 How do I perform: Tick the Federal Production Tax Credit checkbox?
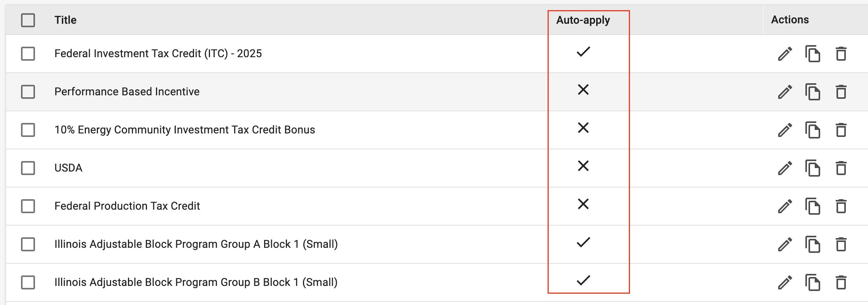point(28,206)
